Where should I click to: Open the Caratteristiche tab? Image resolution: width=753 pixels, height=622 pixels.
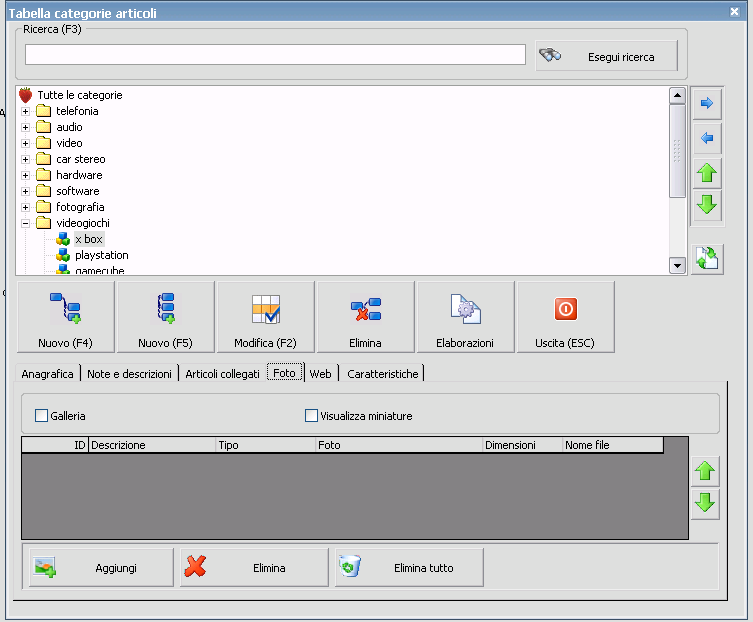[383, 374]
